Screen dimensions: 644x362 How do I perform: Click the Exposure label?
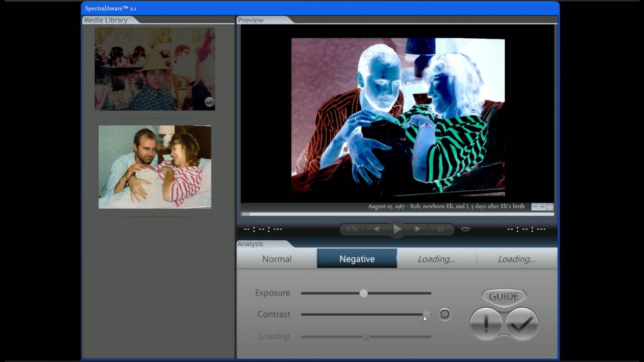(x=273, y=293)
